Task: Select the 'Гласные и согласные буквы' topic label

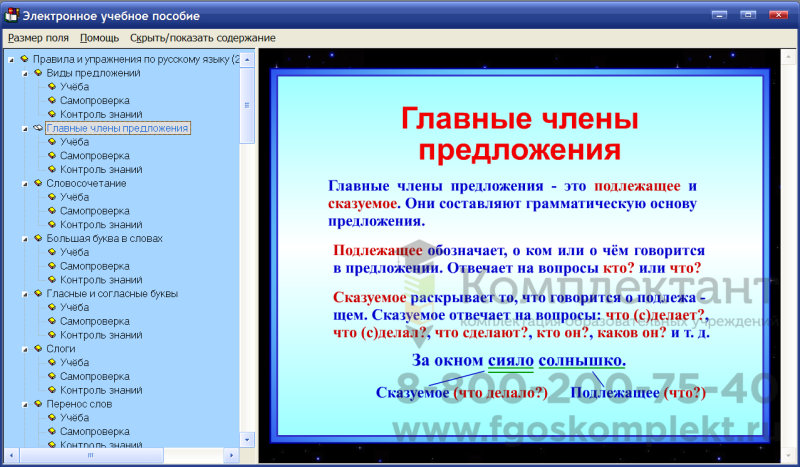Action: [x=112, y=293]
